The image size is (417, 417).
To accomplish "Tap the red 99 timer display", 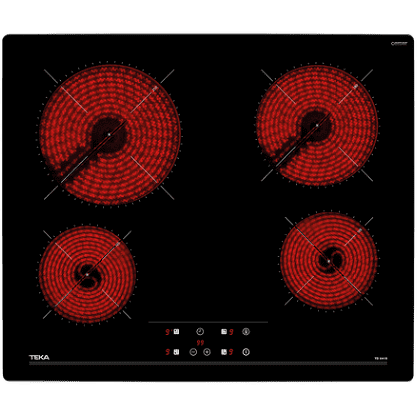I will click(200, 343).
